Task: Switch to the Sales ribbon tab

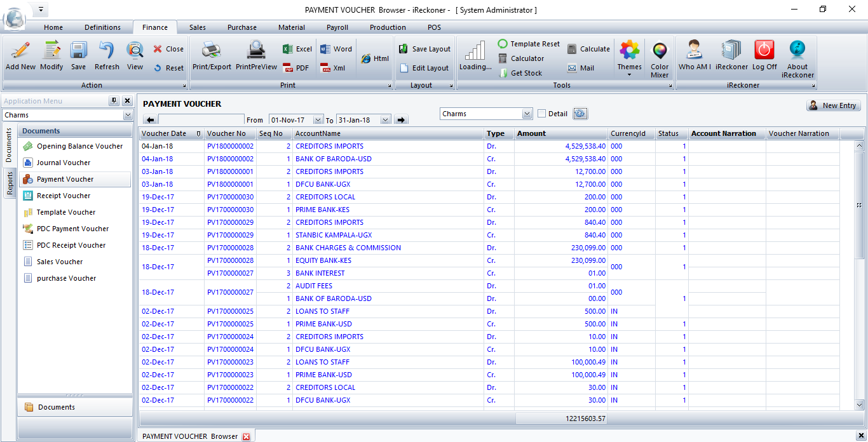Action: (x=197, y=27)
